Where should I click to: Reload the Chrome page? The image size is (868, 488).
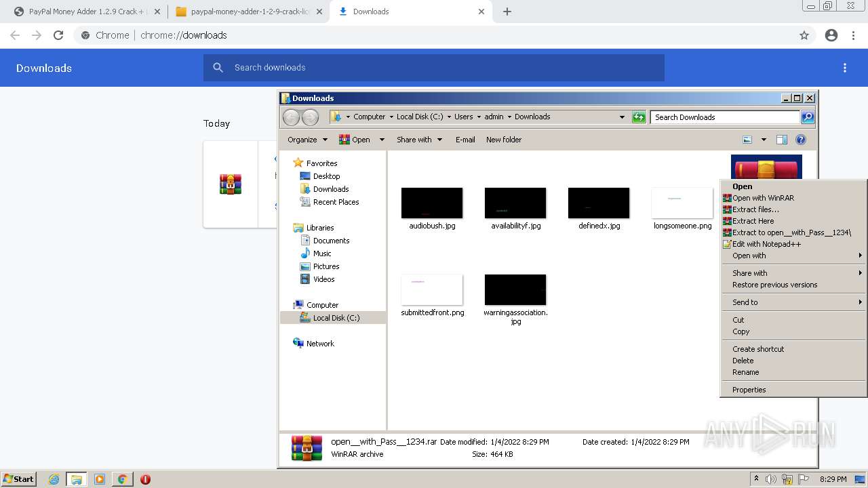[58, 35]
